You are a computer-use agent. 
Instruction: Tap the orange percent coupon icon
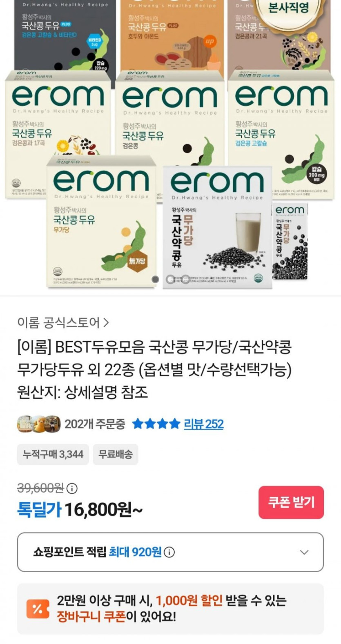pyautogui.click(x=38, y=609)
